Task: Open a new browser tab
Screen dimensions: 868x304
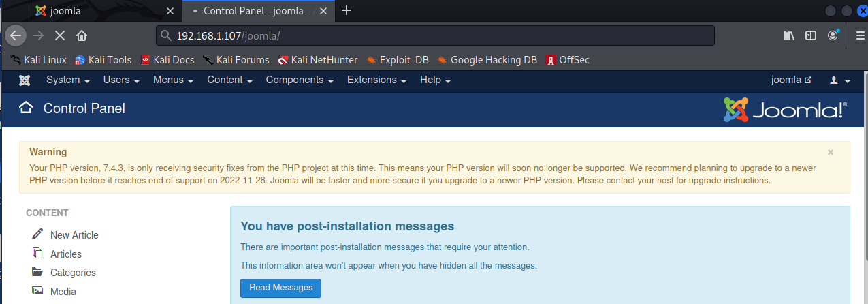Action: pos(347,10)
